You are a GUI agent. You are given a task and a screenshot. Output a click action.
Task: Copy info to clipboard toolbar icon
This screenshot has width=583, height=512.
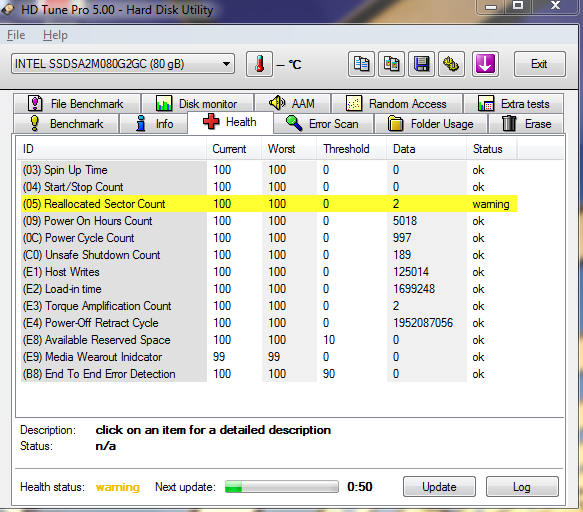pos(361,64)
